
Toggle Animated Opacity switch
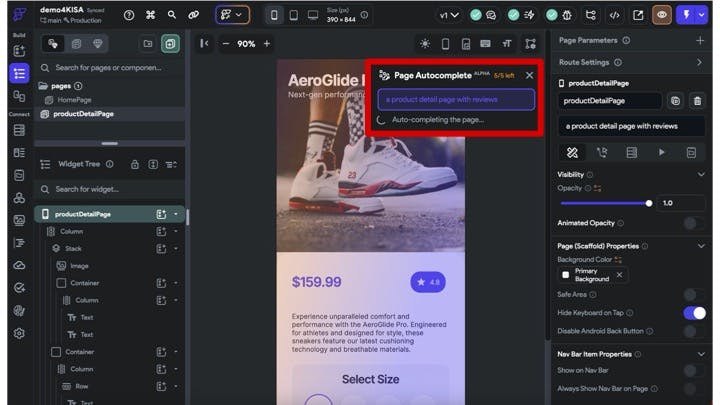pyautogui.click(x=693, y=223)
